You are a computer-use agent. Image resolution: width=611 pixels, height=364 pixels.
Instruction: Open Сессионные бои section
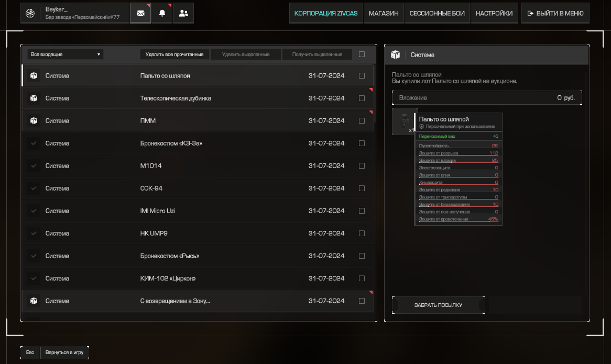click(x=437, y=13)
